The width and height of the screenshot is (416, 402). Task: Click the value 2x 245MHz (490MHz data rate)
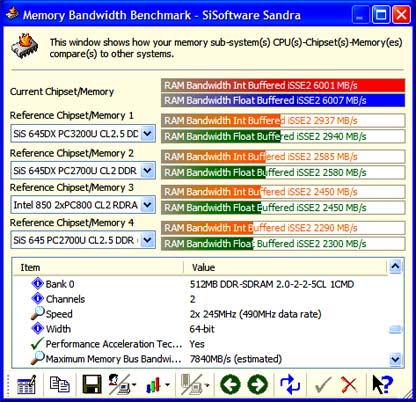coord(255,314)
